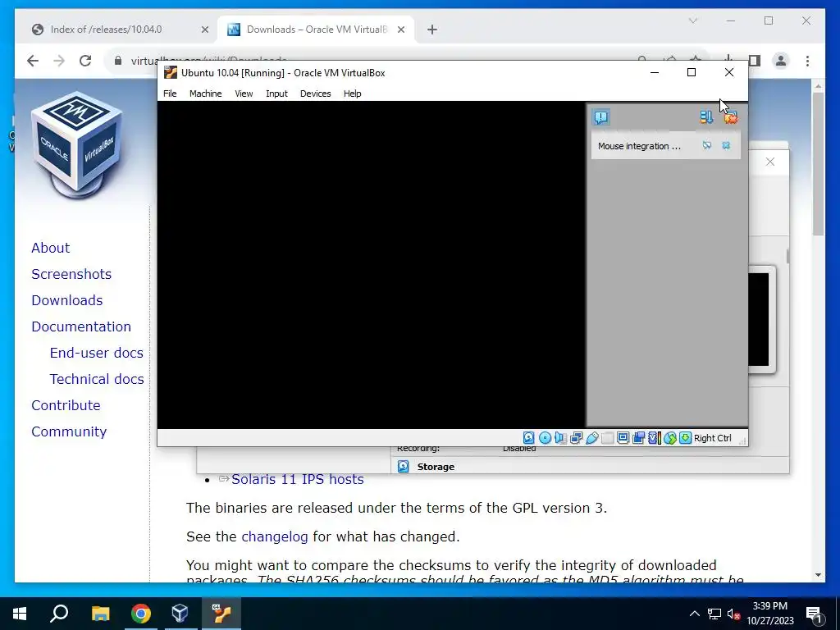The image size is (840, 630).
Task: Show hidden system tray icons
Action: click(x=694, y=614)
